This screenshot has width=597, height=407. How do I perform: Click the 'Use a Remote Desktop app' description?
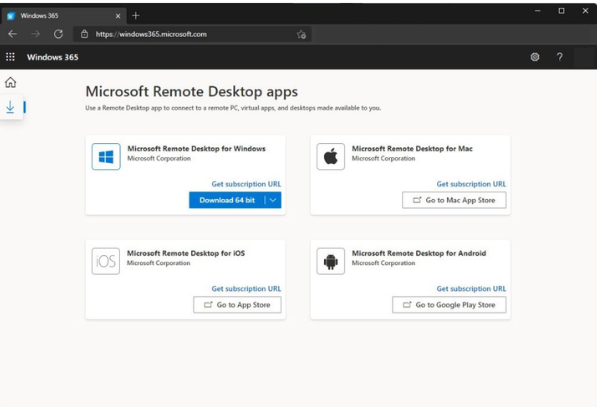pos(233,108)
